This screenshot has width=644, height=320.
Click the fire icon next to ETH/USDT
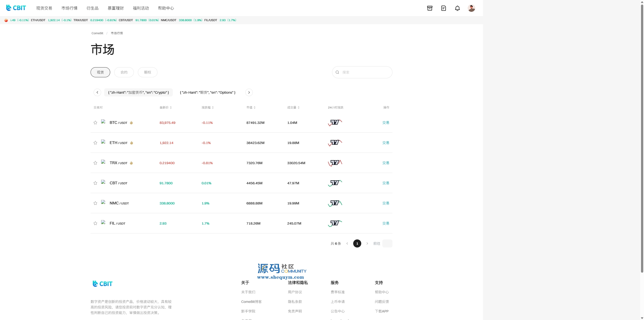coord(132,143)
